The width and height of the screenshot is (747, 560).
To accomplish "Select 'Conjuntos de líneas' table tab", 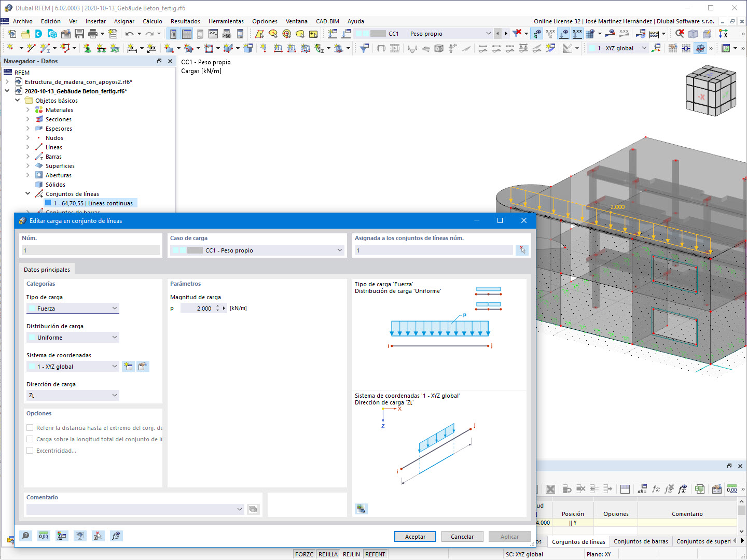I will (578, 542).
